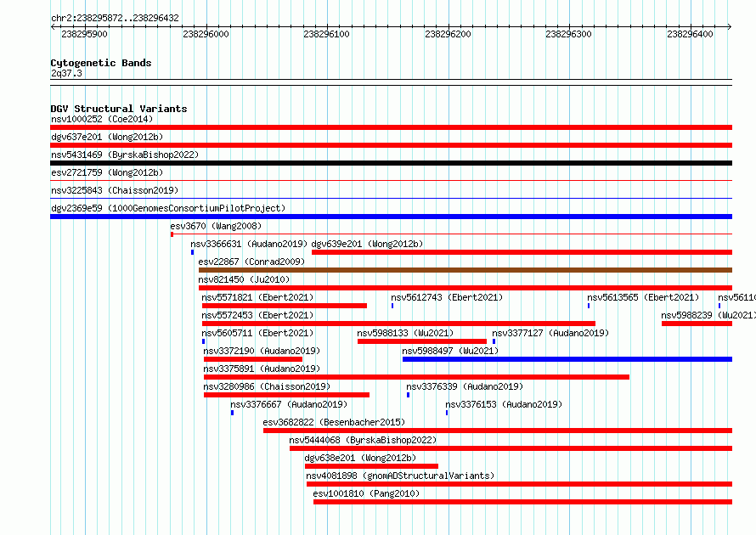The height and width of the screenshot is (535, 756).
Task: Select nsv3375891 (Audano2019) label
Action: click(262, 369)
